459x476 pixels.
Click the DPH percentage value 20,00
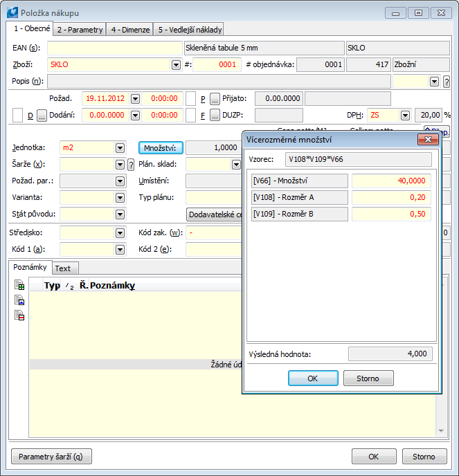point(429,116)
